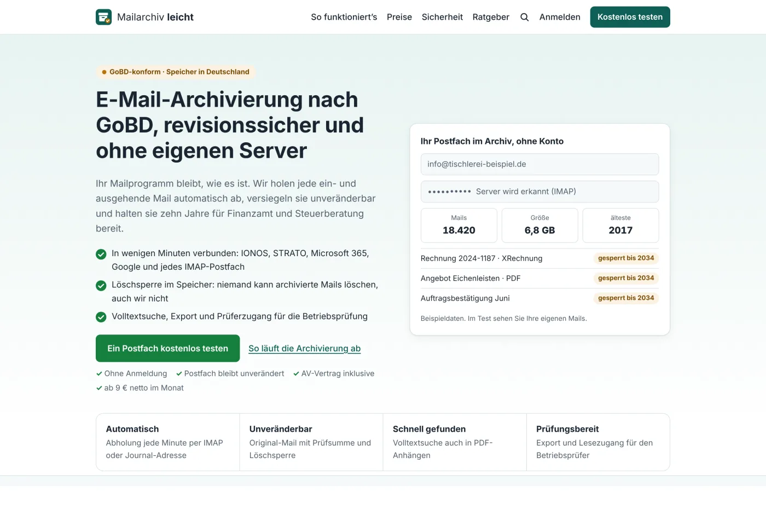Select row Auftragsbestätigung Juni

pyautogui.click(x=539, y=298)
